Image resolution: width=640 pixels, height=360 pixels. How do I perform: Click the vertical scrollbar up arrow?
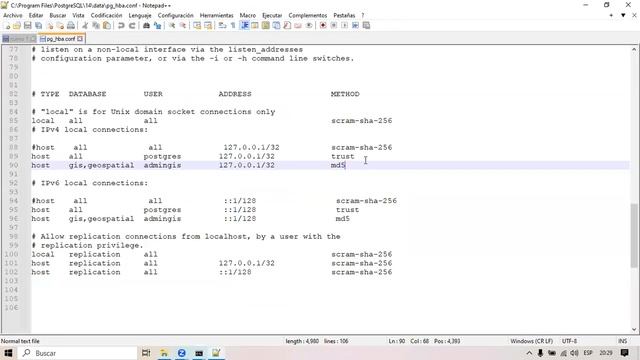pyautogui.click(x=634, y=50)
